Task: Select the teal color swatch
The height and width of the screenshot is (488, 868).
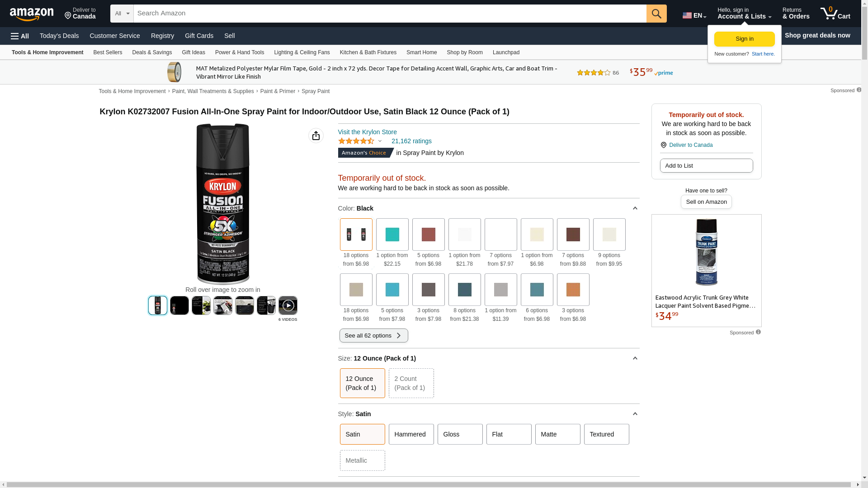Action: [x=392, y=235]
